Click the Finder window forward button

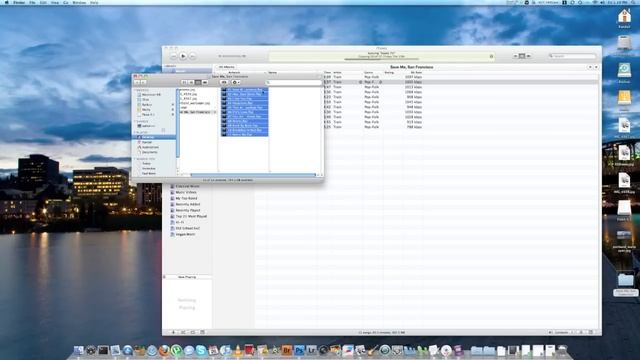click(x=143, y=82)
